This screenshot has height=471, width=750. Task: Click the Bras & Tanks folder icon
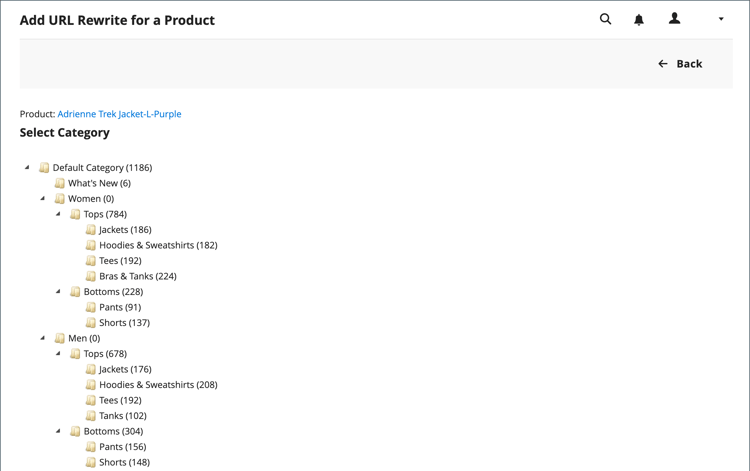coord(91,276)
